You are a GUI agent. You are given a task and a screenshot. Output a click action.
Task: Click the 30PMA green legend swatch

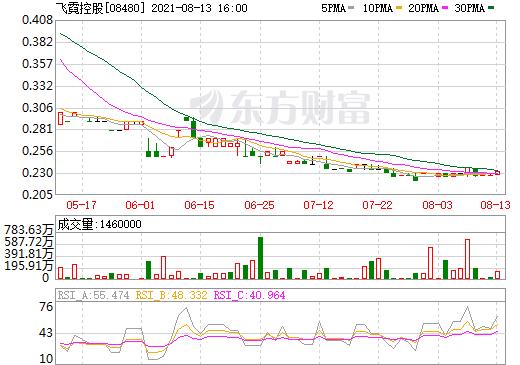[491, 7]
